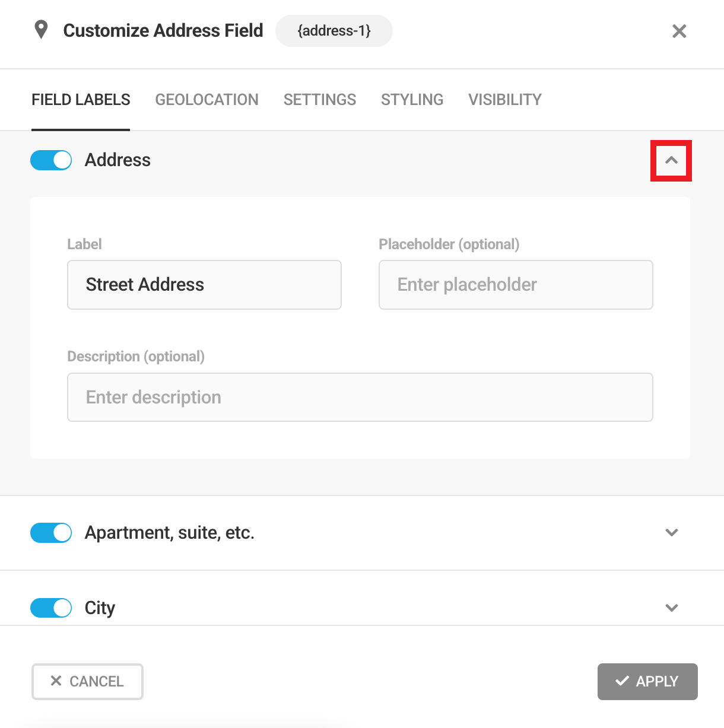Click the {address-1} field identifier chip
724x728 pixels.
tap(334, 30)
